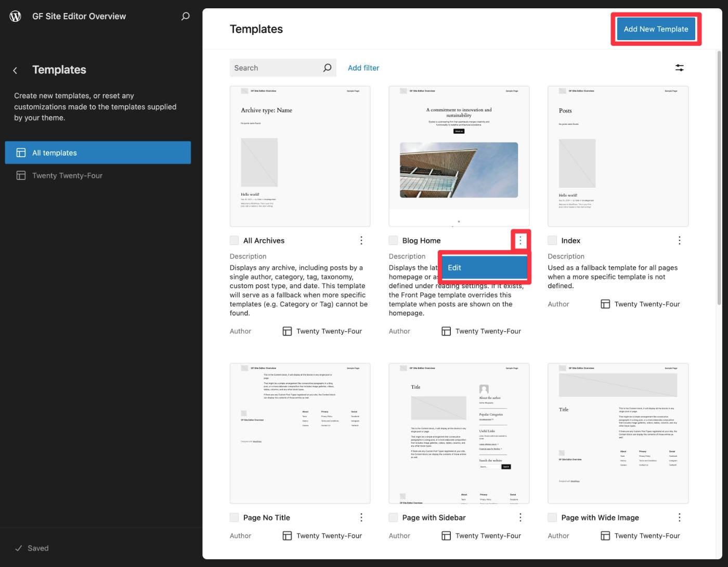Viewport: 728px width, 567px height.
Task: Click theme icon beside Page with Wide Image author
Action: 605,536
